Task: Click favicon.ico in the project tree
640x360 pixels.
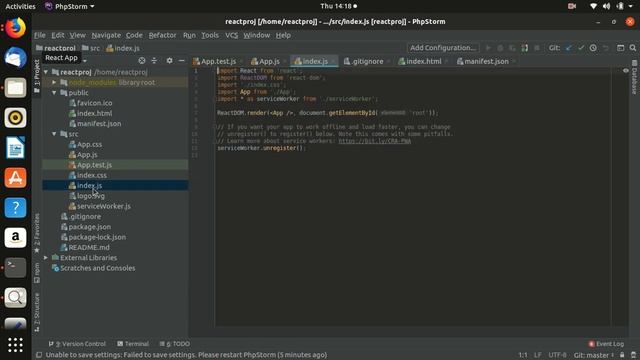Action: [x=94, y=103]
